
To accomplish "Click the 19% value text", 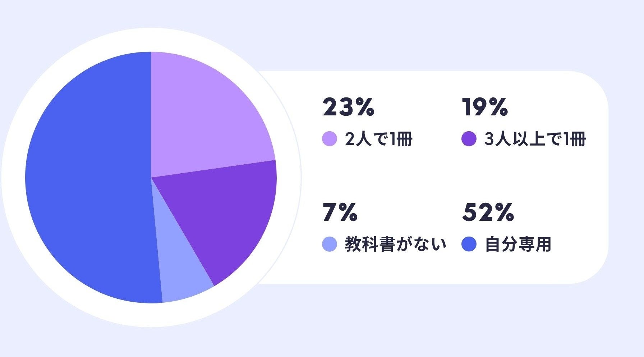I will (484, 107).
